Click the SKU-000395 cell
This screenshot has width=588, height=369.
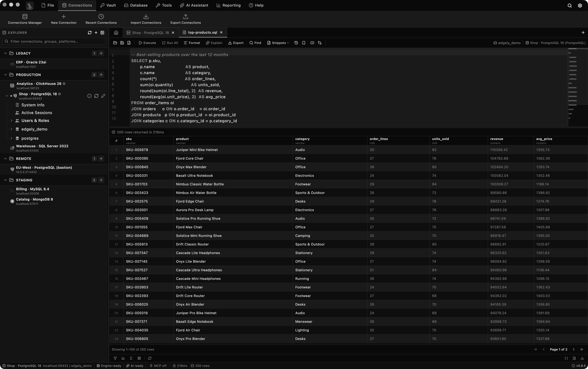[148, 159]
